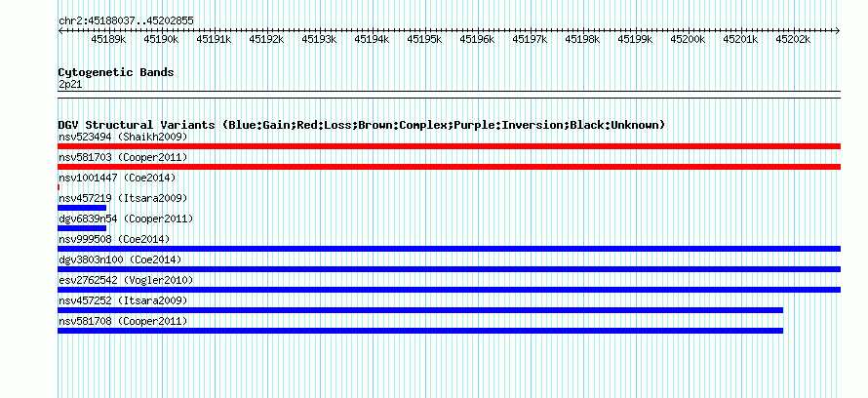The width and height of the screenshot is (868, 398).
Task: Open the dgv3803n100 (Coe2014) label
Action: point(120,259)
